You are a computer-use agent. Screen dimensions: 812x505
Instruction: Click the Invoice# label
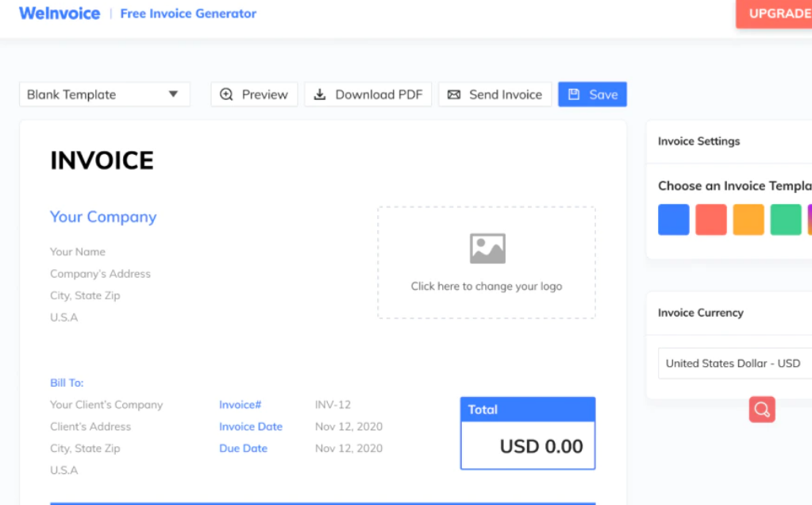point(241,404)
